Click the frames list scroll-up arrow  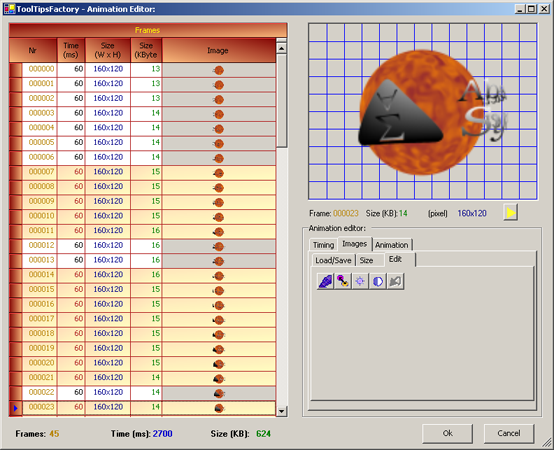[282, 48]
